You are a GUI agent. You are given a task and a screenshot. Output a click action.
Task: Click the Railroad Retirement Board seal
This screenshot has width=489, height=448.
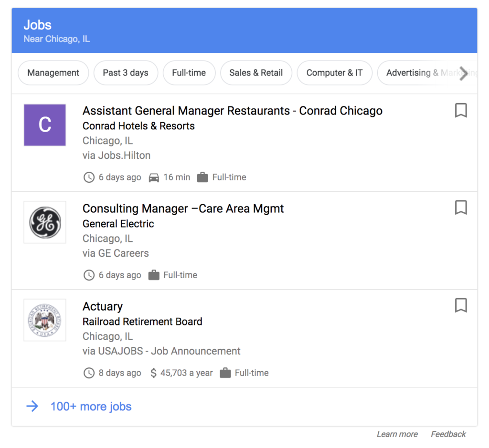pos(45,320)
